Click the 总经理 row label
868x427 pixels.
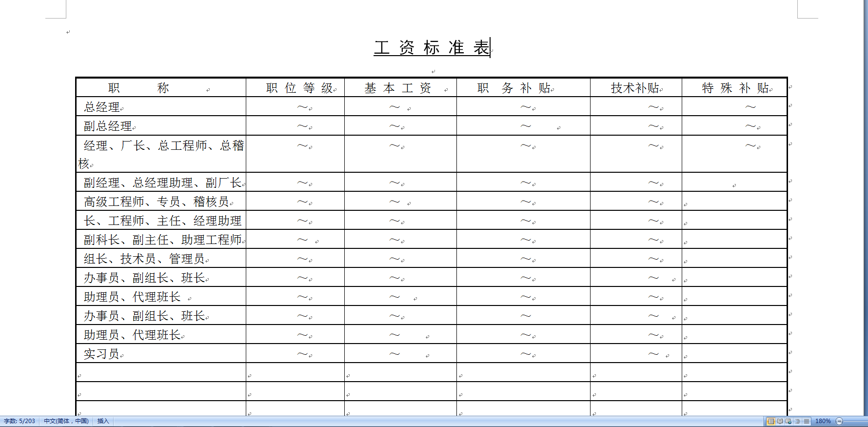(x=102, y=107)
